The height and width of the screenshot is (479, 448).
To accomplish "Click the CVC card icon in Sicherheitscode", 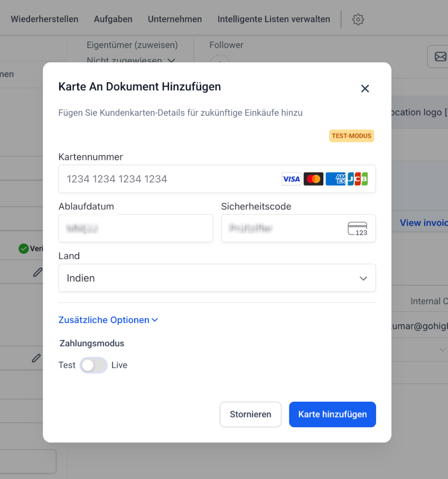I will tap(357, 228).
